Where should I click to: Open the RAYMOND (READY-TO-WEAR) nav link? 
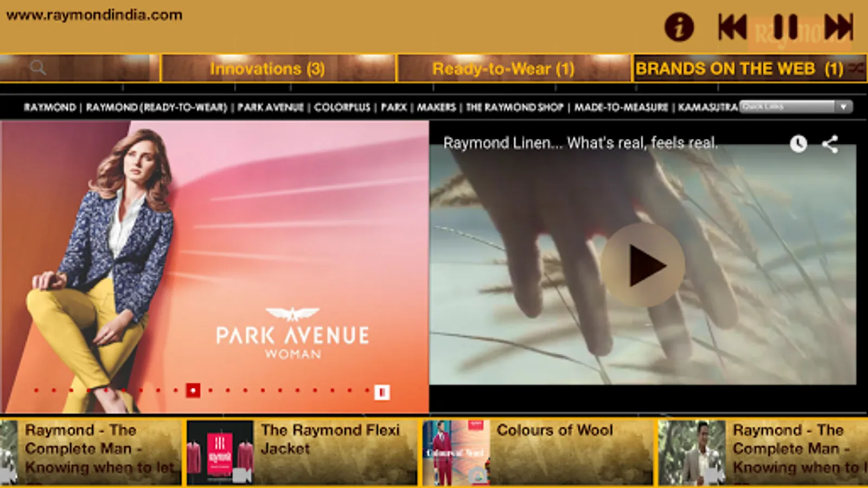coord(156,107)
